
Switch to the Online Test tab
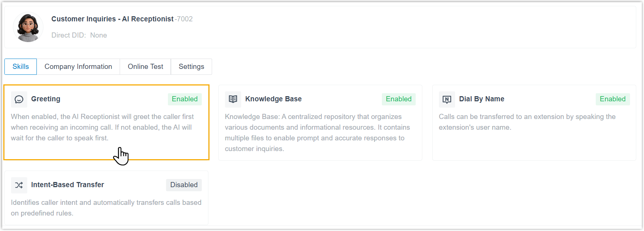pyautogui.click(x=145, y=67)
